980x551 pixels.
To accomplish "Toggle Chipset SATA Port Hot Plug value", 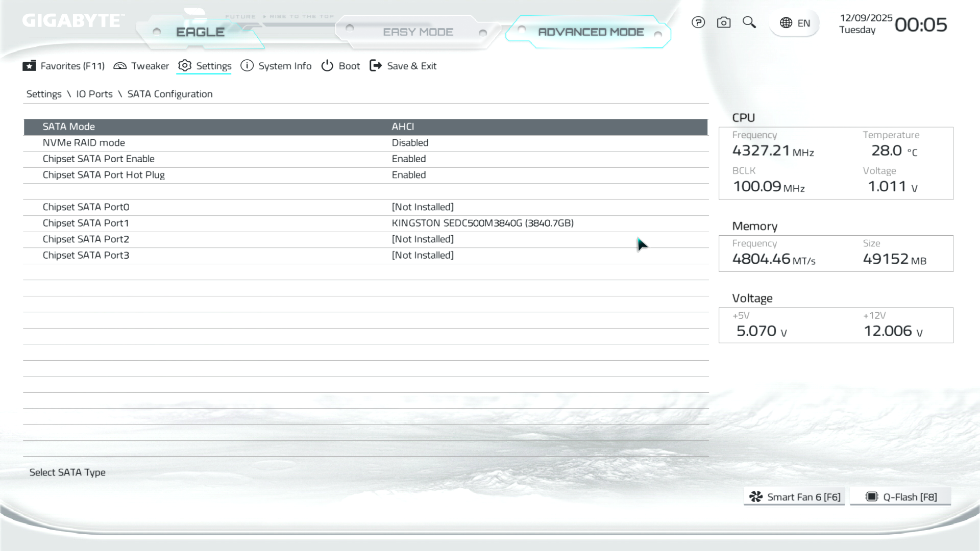I will 408,175.
